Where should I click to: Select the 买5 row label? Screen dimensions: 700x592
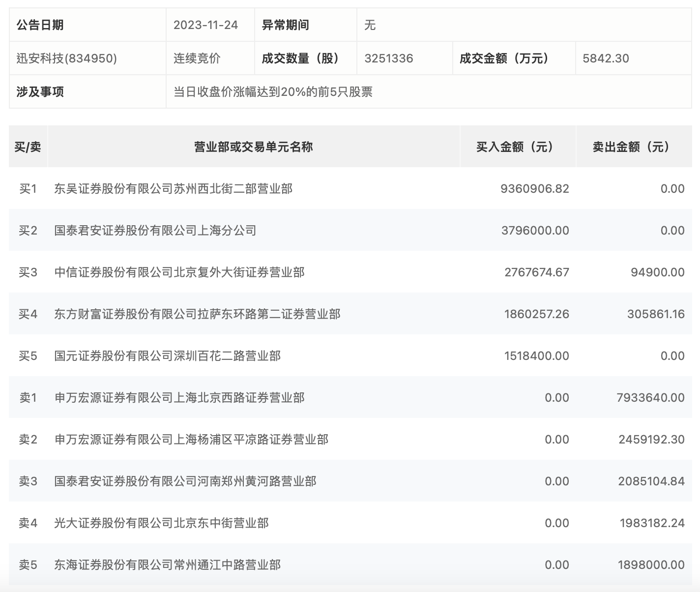[28, 355]
